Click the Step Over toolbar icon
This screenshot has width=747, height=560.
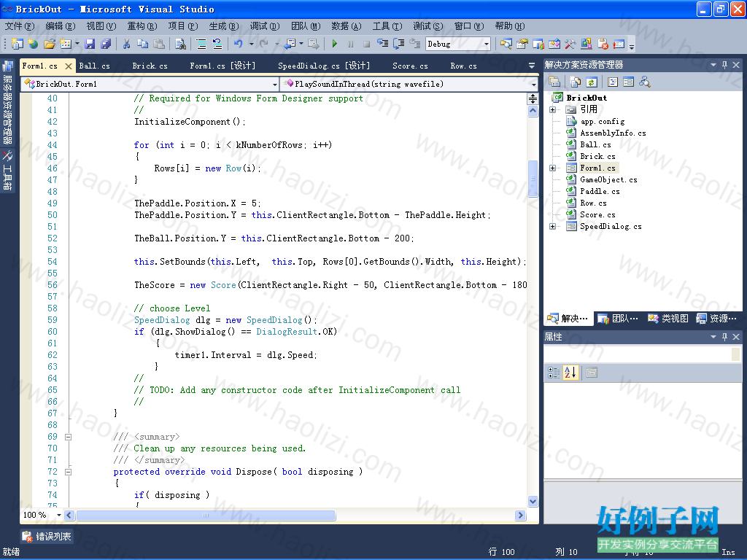(x=399, y=44)
